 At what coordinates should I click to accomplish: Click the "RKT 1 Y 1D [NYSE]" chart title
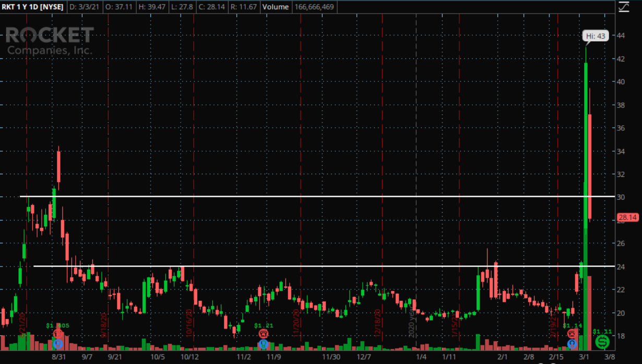pyautogui.click(x=33, y=7)
